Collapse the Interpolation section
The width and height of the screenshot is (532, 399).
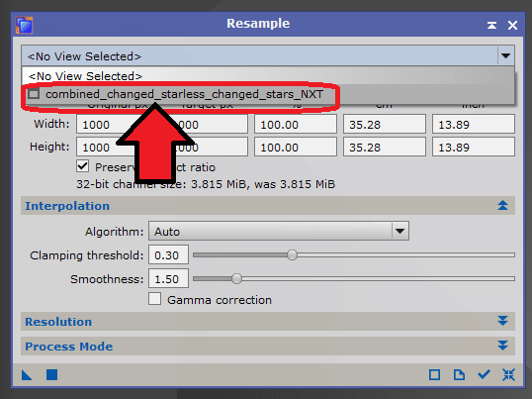[x=502, y=206]
